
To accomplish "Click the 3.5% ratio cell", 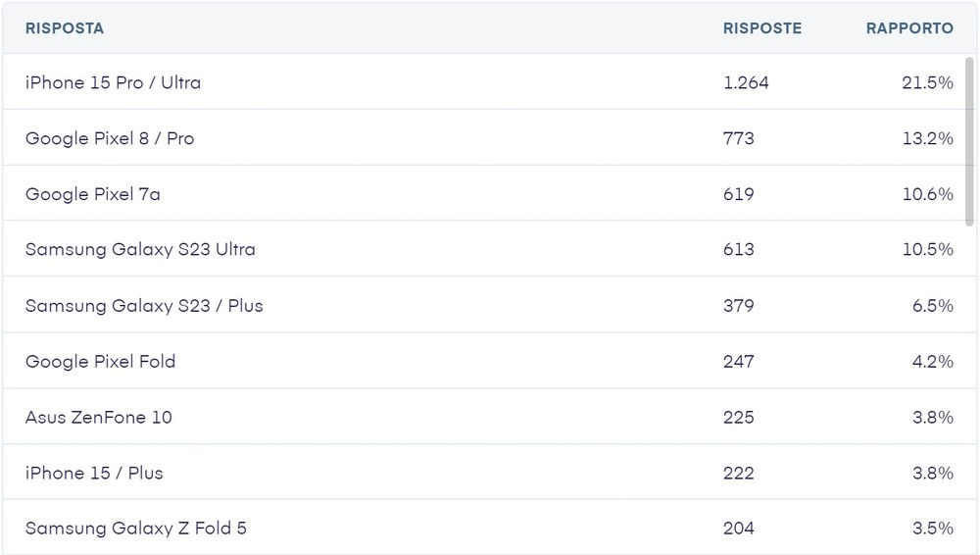I will (x=931, y=530).
